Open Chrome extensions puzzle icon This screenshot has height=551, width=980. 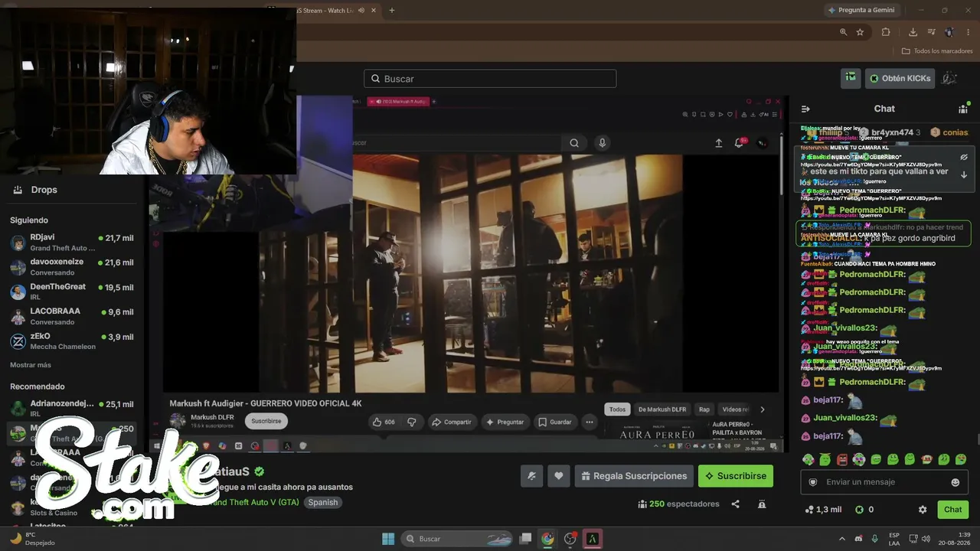click(886, 32)
